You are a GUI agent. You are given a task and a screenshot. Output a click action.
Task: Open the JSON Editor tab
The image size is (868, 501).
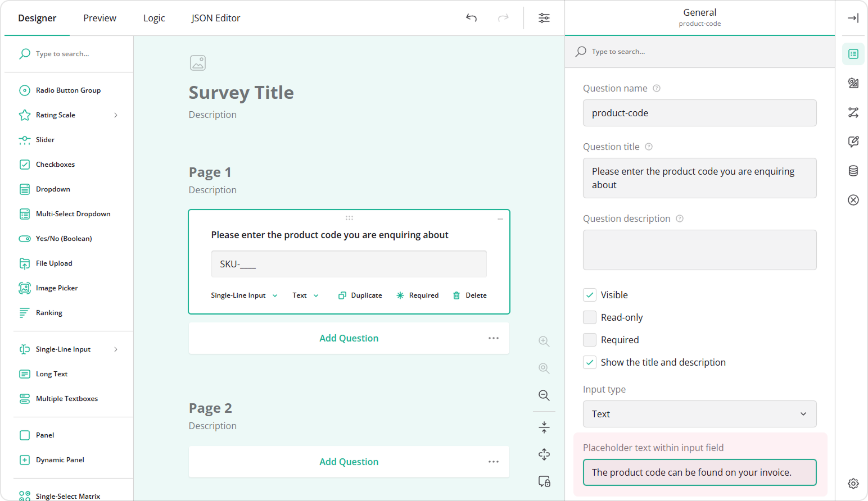[x=215, y=17]
